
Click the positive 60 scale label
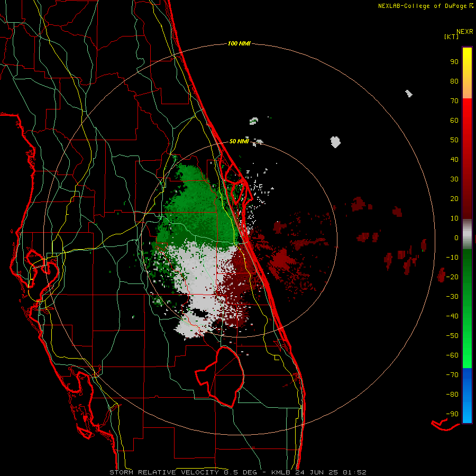pos(454,121)
